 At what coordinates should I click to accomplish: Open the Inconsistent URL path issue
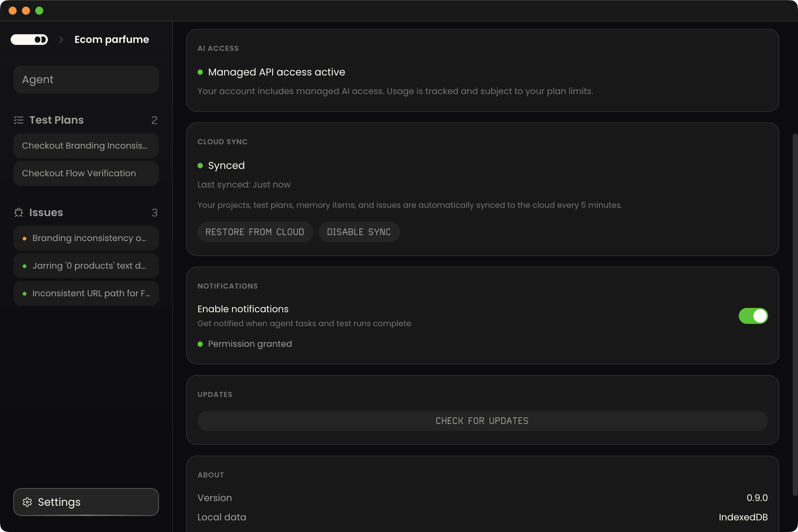coord(86,293)
